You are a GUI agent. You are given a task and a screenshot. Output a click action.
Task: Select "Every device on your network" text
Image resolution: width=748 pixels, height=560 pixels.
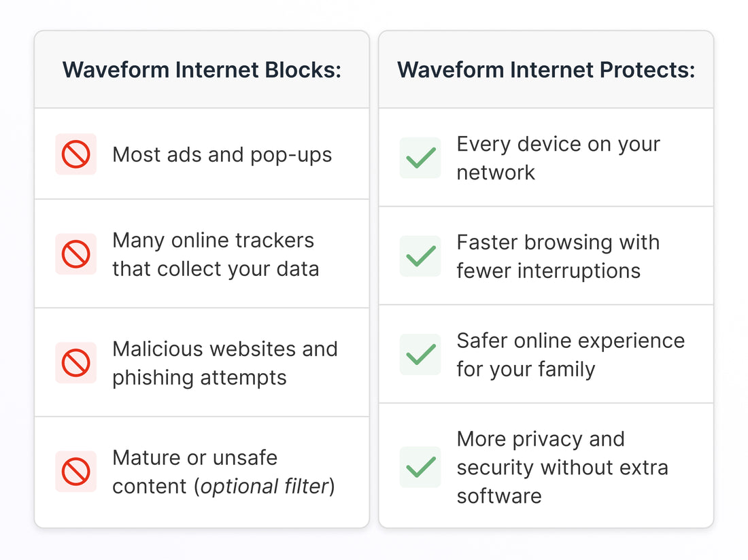click(558, 158)
